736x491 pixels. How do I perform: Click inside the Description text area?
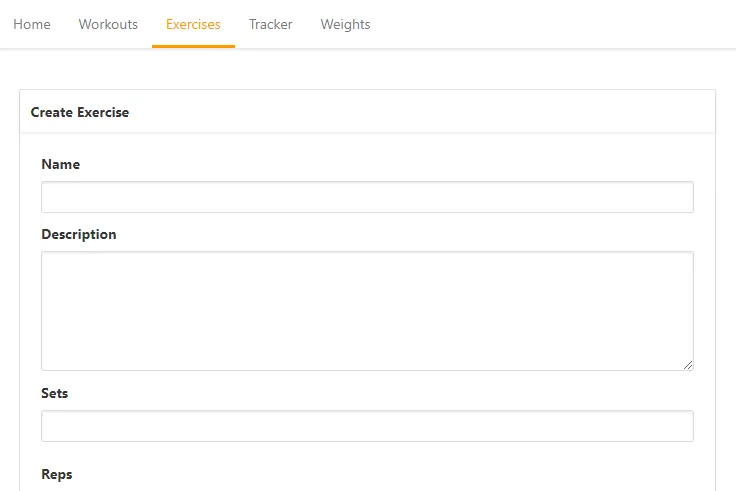(x=367, y=310)
